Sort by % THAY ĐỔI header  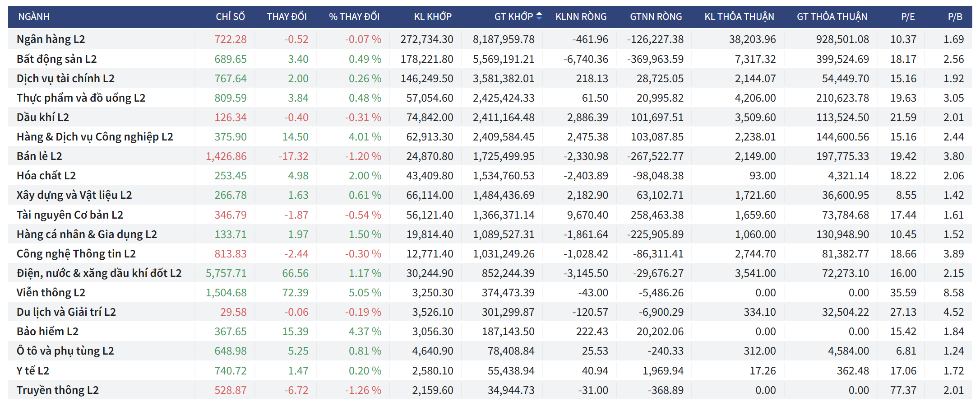pos(354,17)
